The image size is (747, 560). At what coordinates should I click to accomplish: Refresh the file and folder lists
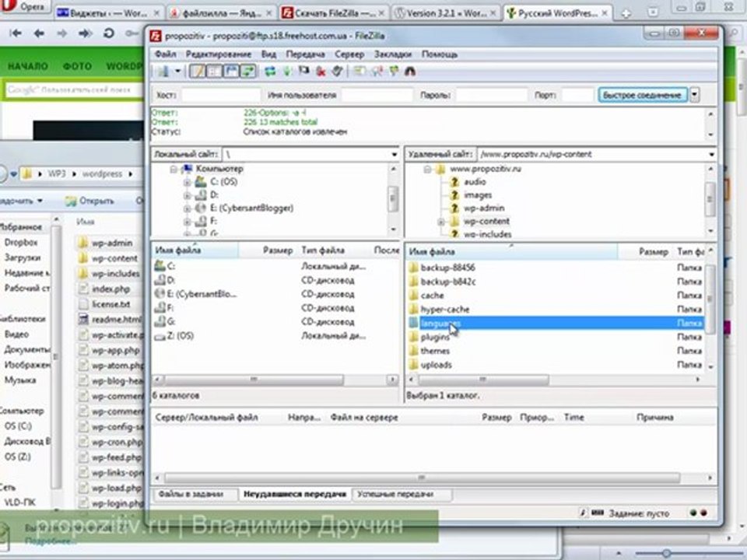pyautogui.click(x=270, y=72)
